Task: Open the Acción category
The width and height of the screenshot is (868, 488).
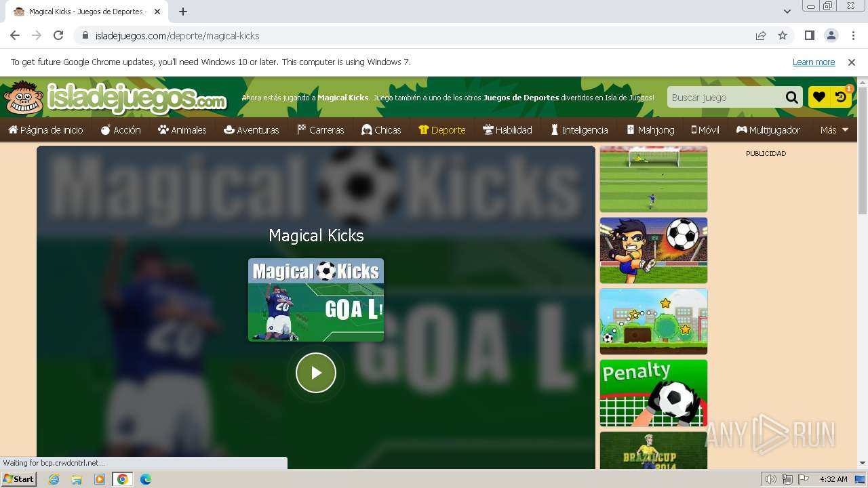Action: pyautogui.click(x=121, y=129)
